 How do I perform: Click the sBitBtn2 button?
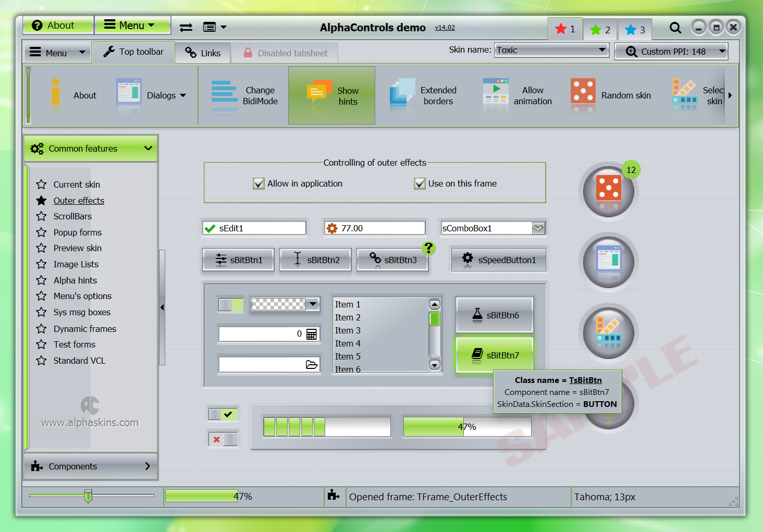point(315,259)
